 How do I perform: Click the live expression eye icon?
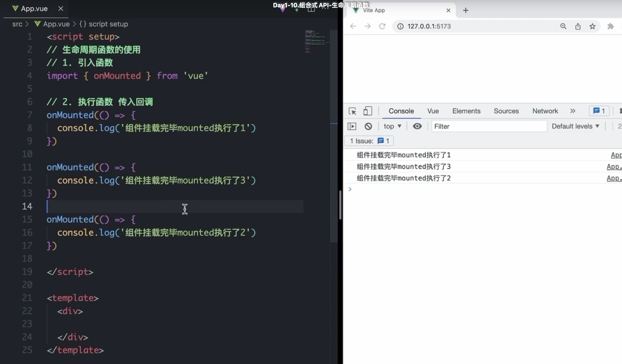(417, 126)
